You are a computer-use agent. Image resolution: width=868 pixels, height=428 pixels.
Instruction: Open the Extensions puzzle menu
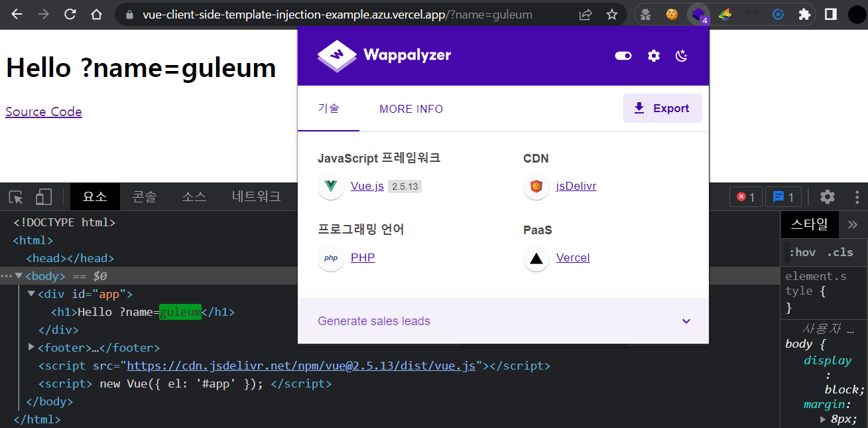pyautogui.click(x=804, y=14)
